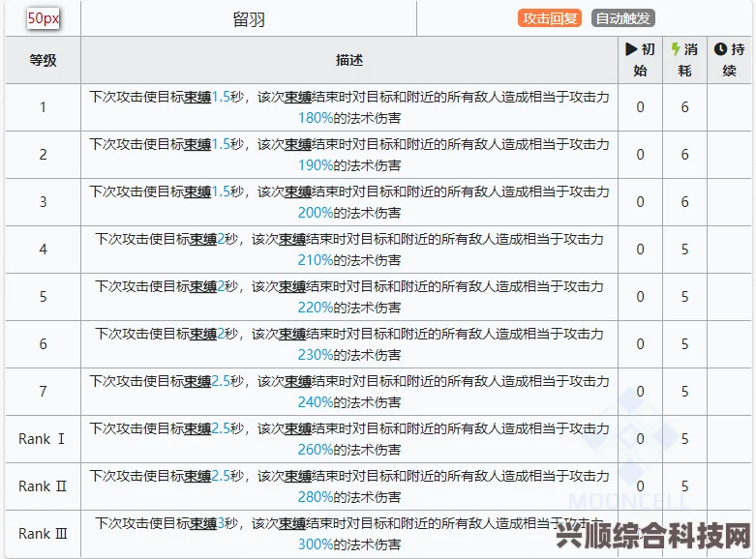
Task: Click cost value 6 in level 3 row
Action: [684, 201]
